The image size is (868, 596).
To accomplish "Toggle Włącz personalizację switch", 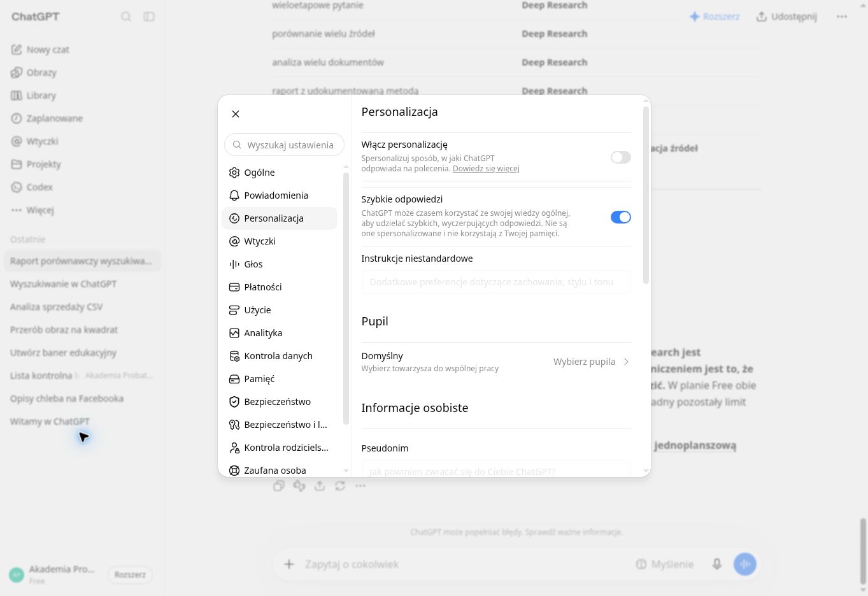I will (x=620, y=157).
